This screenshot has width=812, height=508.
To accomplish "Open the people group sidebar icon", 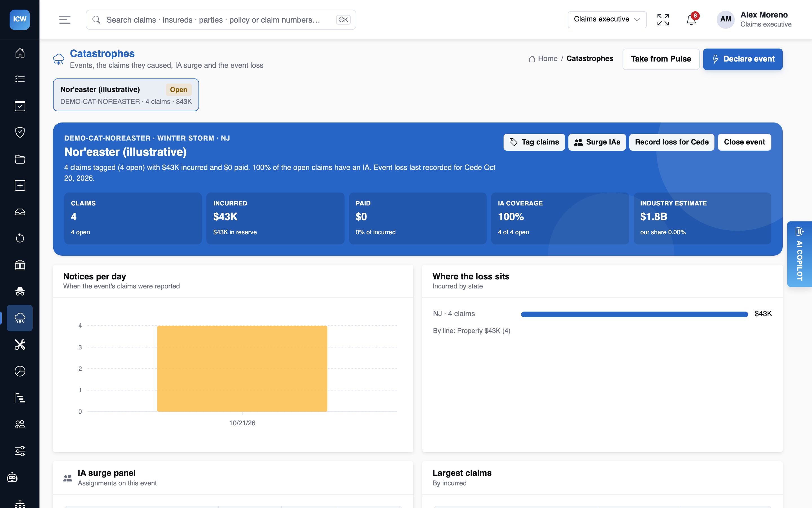I will coord(20,424).
